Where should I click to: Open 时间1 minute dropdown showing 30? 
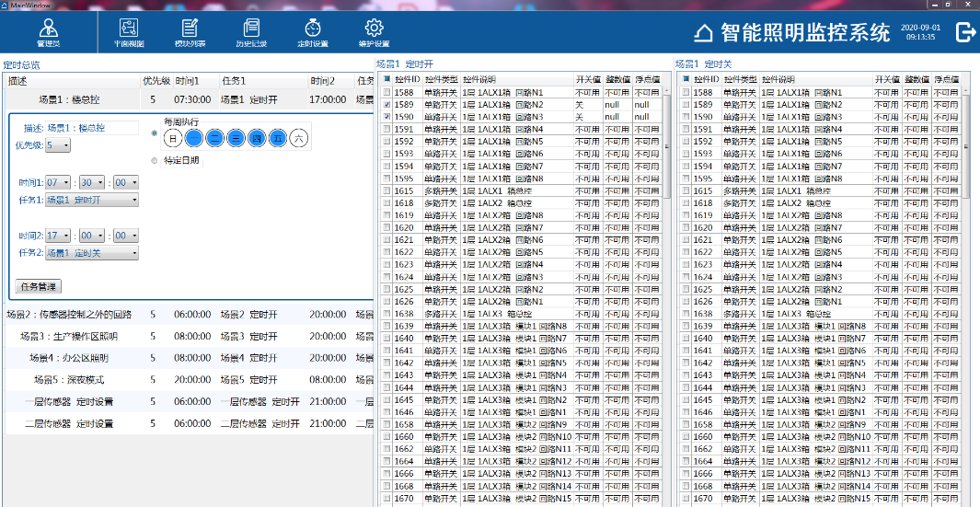pos(92,182)
